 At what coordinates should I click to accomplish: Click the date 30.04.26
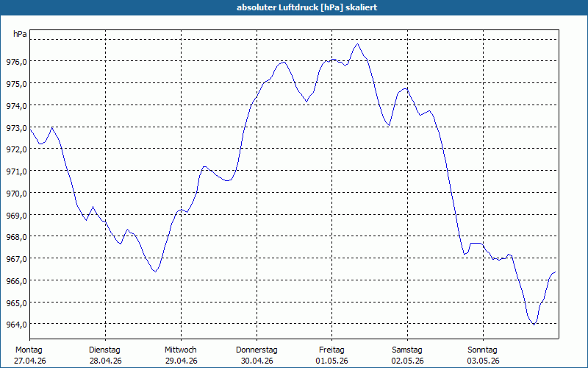[x=257, y=361]
